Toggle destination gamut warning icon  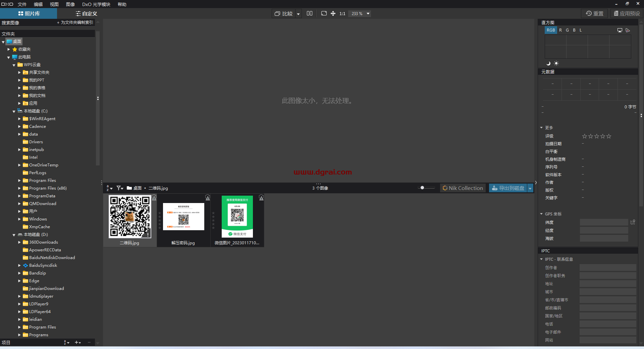coord(628,30)
